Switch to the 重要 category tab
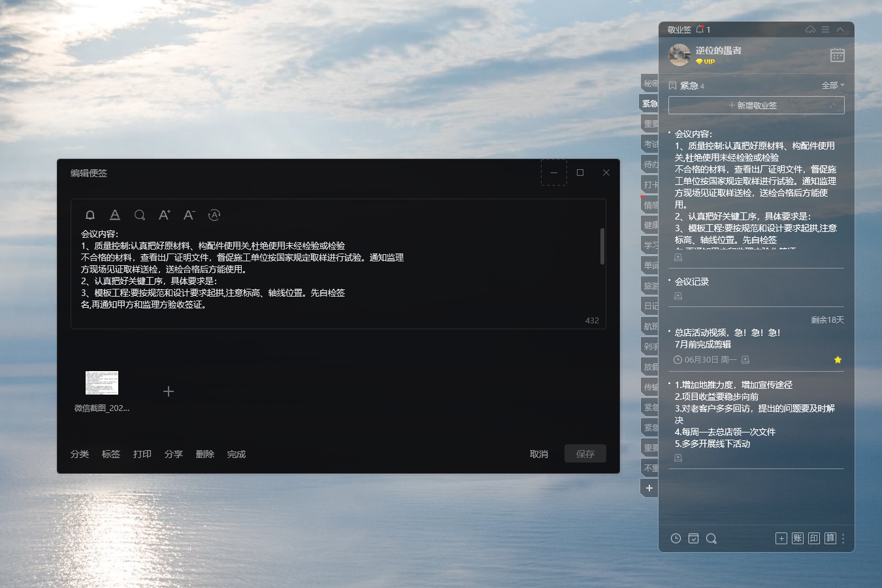 tap(650, 123)
